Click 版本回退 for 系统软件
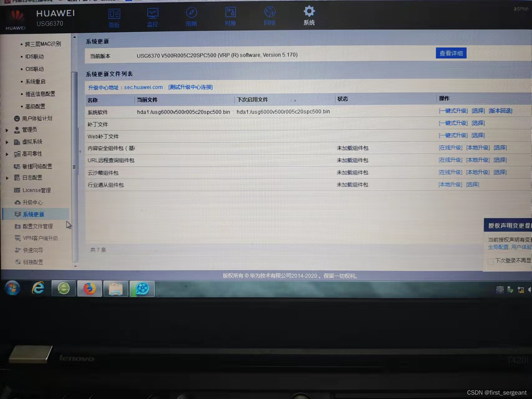 (x=500, y=111)
